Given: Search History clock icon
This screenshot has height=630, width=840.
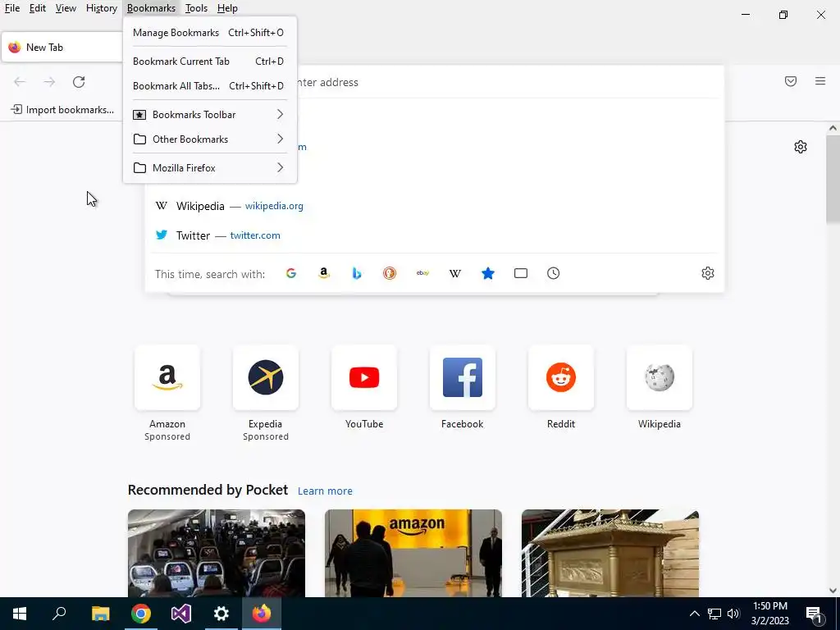Looking at the screenshot, I should [x=554, y=273].
